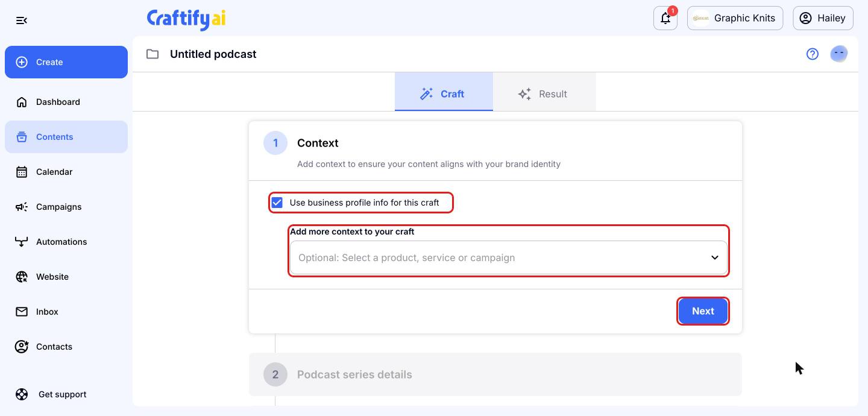Viewport: 868px width, 416px height.
Task: Navigate to Website
Action: pos(66,277)
